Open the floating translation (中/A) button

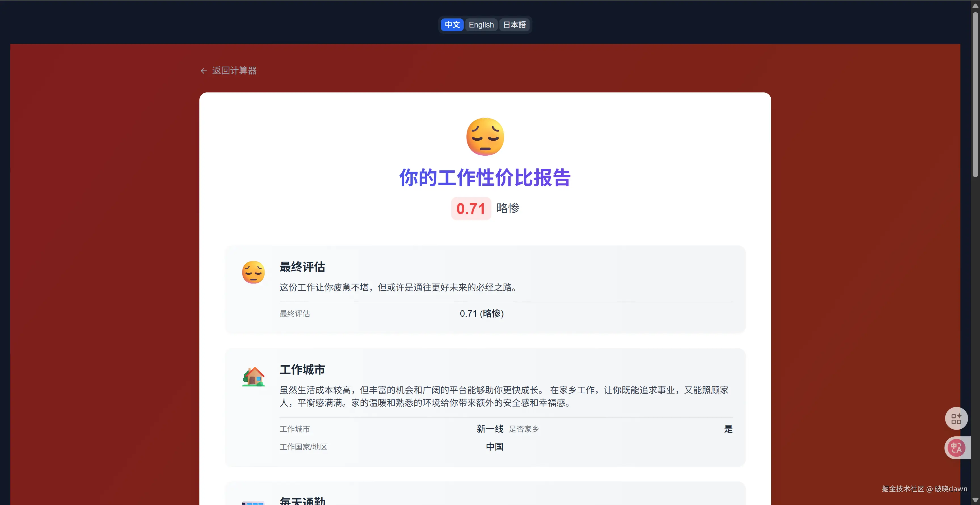956,447
